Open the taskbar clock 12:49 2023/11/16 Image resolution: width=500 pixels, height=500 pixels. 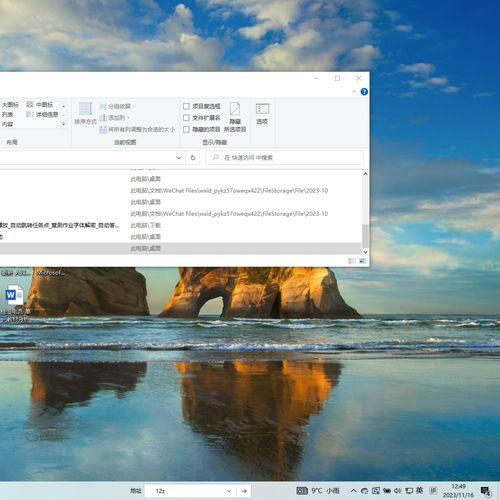click(458, 491)
